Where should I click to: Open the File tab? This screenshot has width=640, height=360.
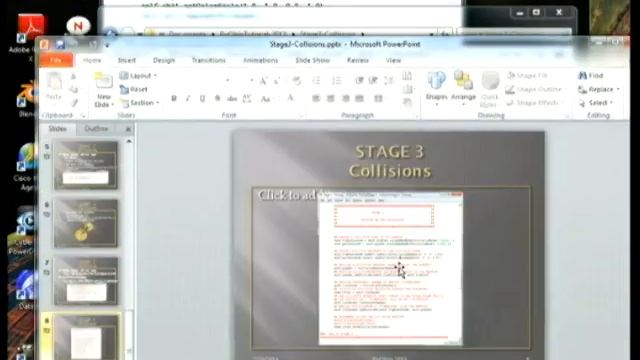56,60
